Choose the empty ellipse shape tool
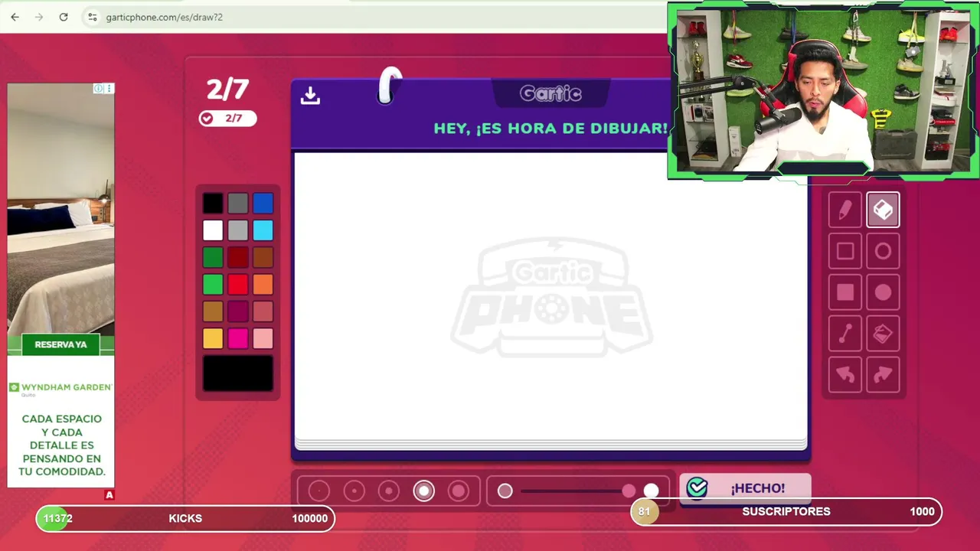The height and width of the screenshot is (551, 980). [x=883, y=251]
